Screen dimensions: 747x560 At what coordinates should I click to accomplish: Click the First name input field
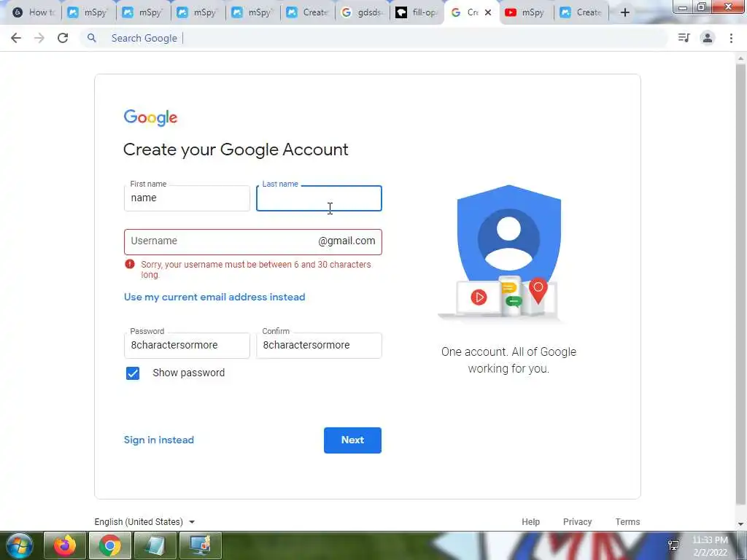pos(187,198)
